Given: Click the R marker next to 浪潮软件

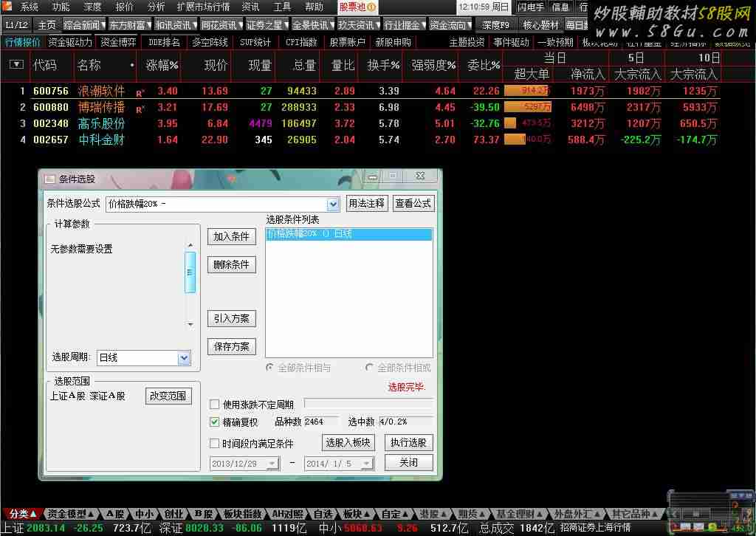Looking at the screenshot, I should (x=140, y=93).
